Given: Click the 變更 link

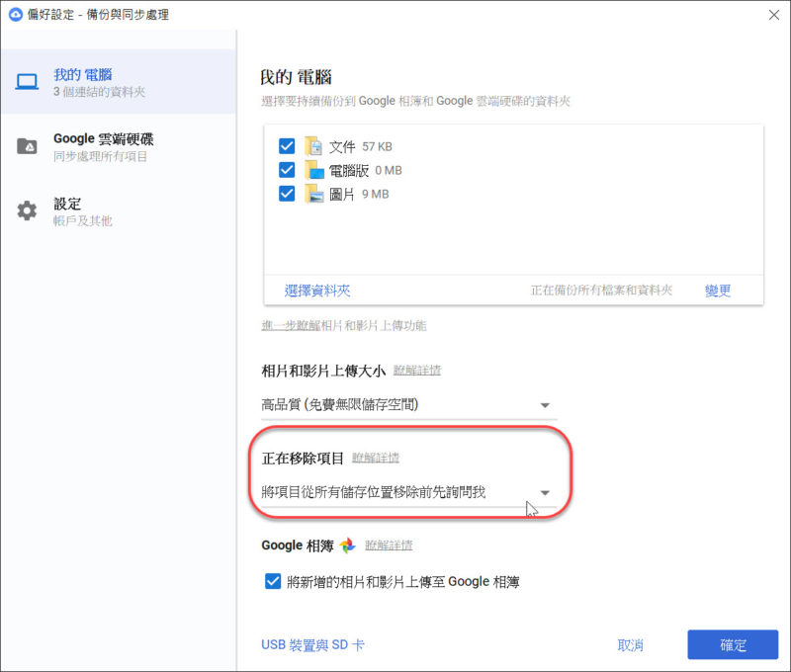Looking at the screenshot, I should (718, 291).
